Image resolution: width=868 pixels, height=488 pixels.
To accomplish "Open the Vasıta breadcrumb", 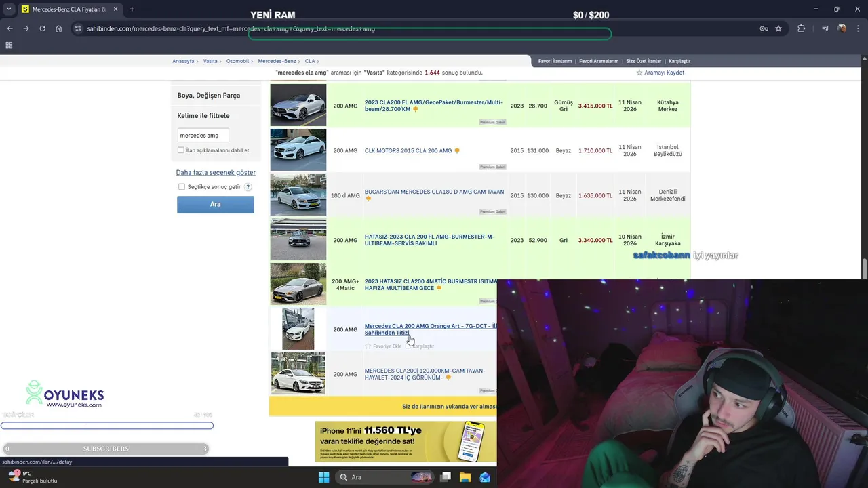I will [x=210, y=61].
